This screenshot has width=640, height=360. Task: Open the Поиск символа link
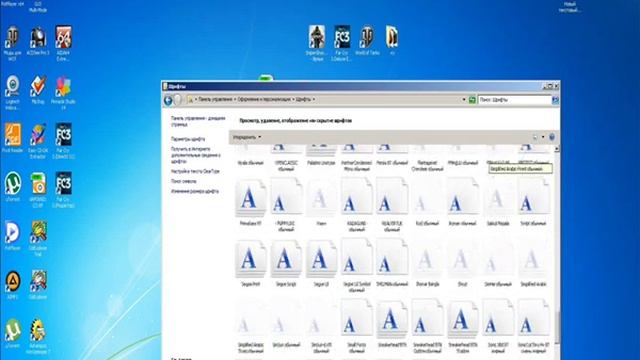(184, 181)
